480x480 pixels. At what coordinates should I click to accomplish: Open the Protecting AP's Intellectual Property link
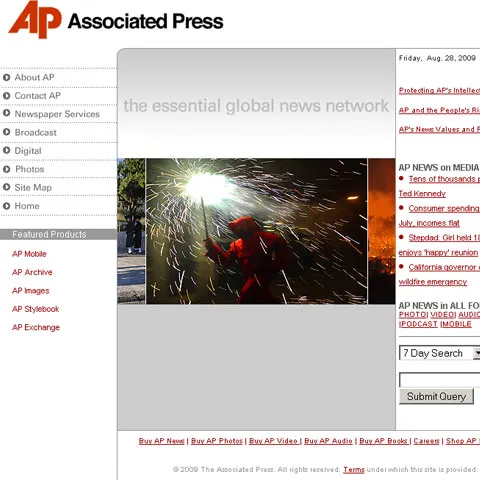[439, 90]
